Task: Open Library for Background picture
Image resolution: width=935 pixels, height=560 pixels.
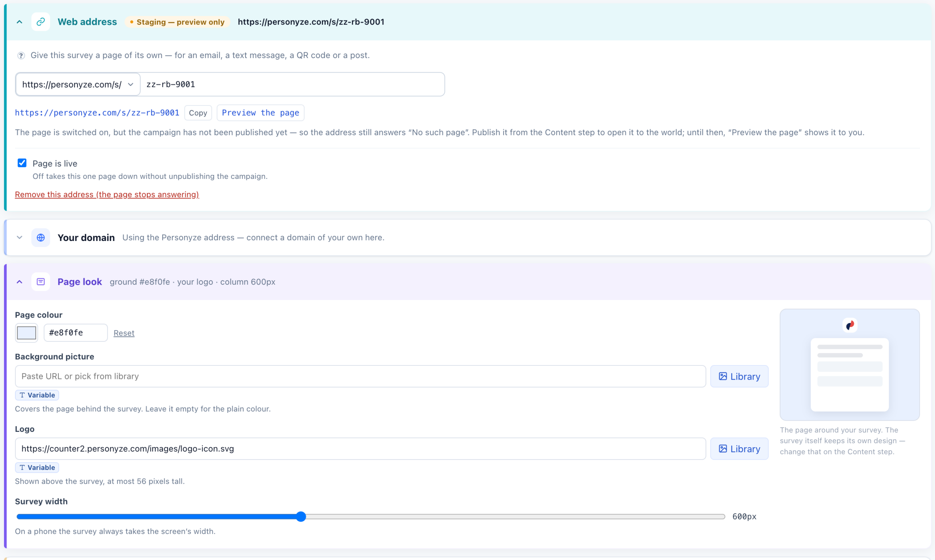Action: click(739, 376)
